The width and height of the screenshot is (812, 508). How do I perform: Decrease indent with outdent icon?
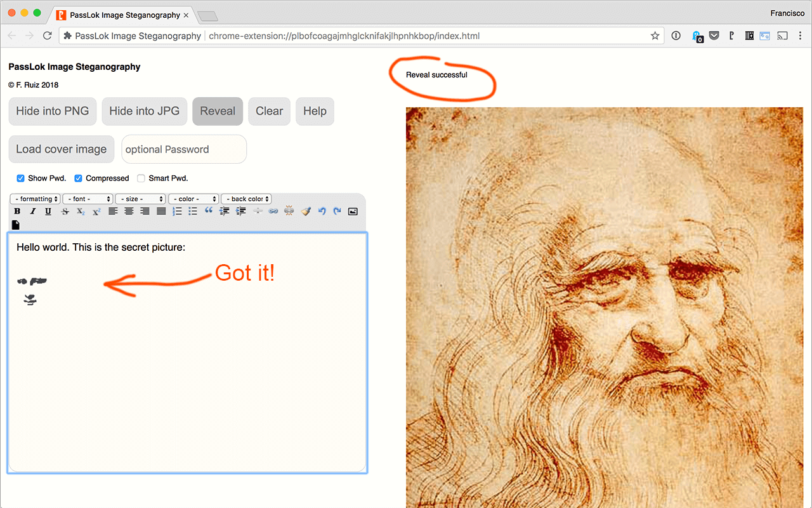pos(225,211)
